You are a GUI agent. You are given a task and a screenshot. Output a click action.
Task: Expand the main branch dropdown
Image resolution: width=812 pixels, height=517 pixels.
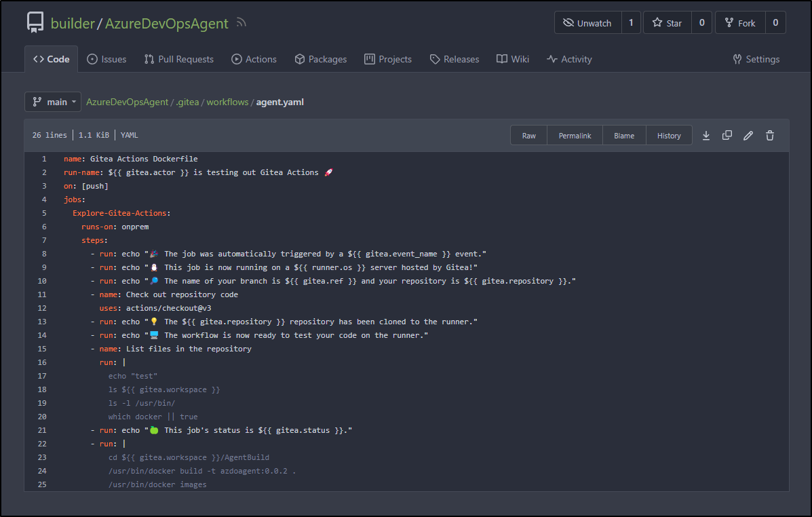coord(53,102)
